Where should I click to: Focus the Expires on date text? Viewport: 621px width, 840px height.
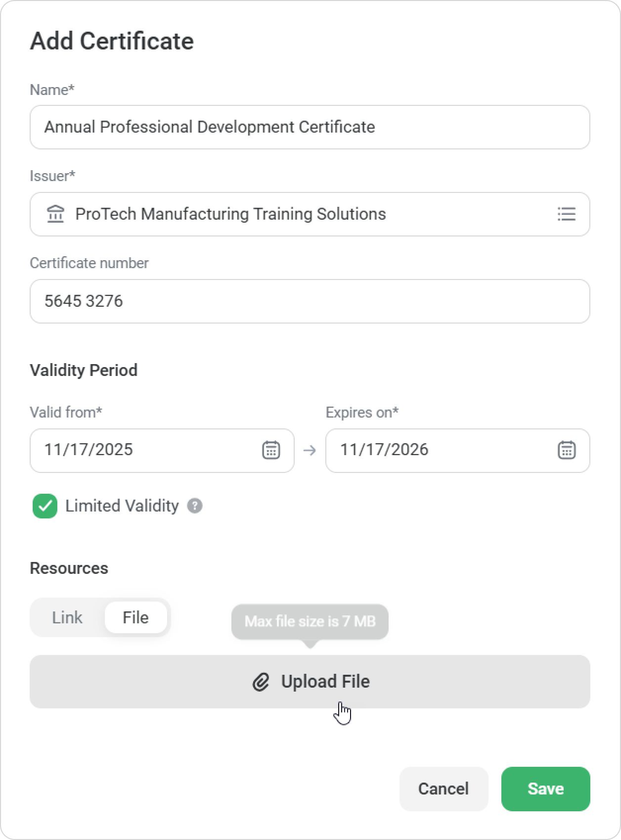tap(384, 450)
